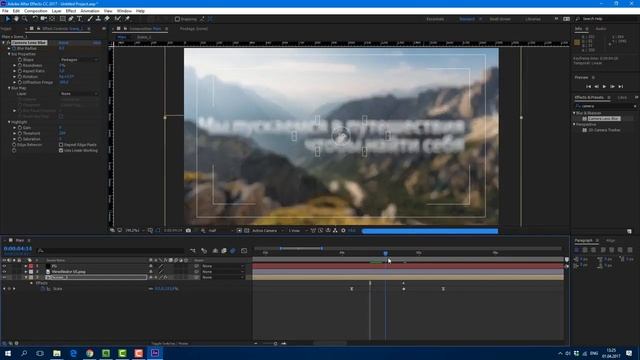Select the Hand tool
The width and height of the screenshot is (640, 360).
[16, 19]
